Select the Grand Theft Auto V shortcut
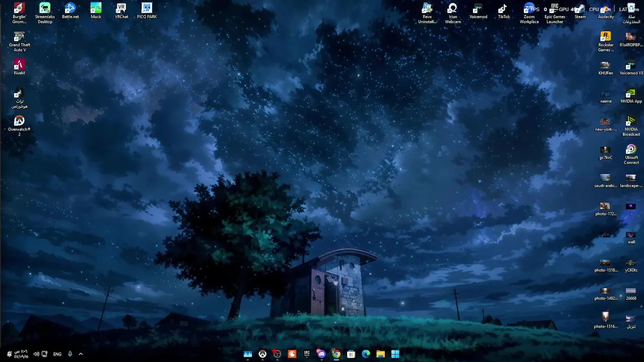 pos(19,42)
